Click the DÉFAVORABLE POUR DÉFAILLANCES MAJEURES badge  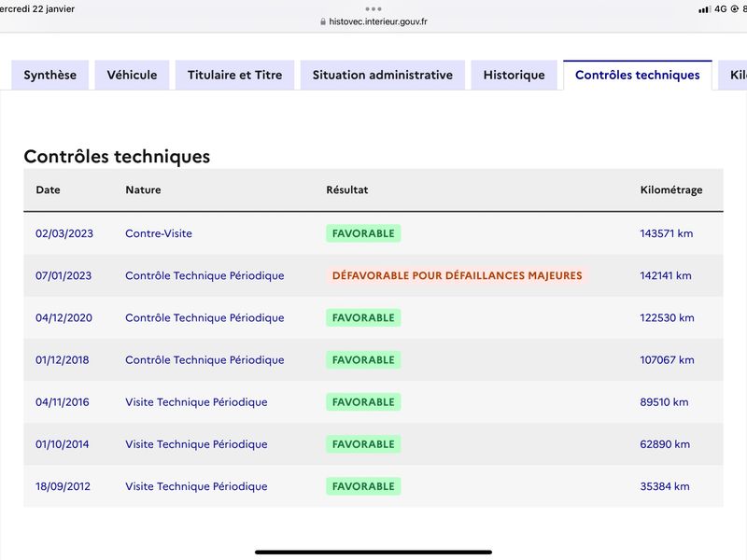pos(457,275)
